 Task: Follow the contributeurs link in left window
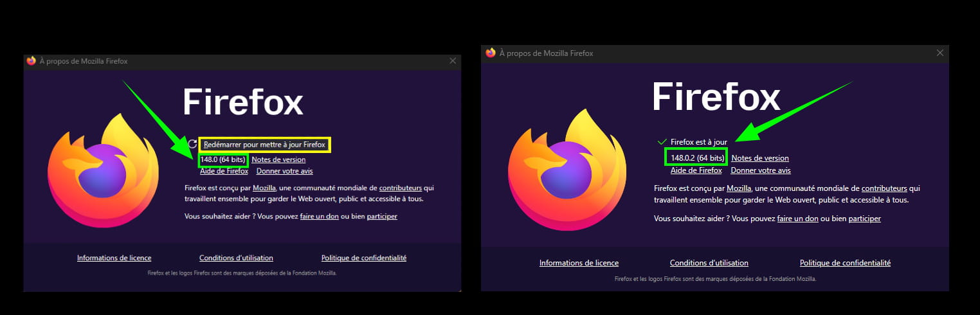[x=401, y=188]
